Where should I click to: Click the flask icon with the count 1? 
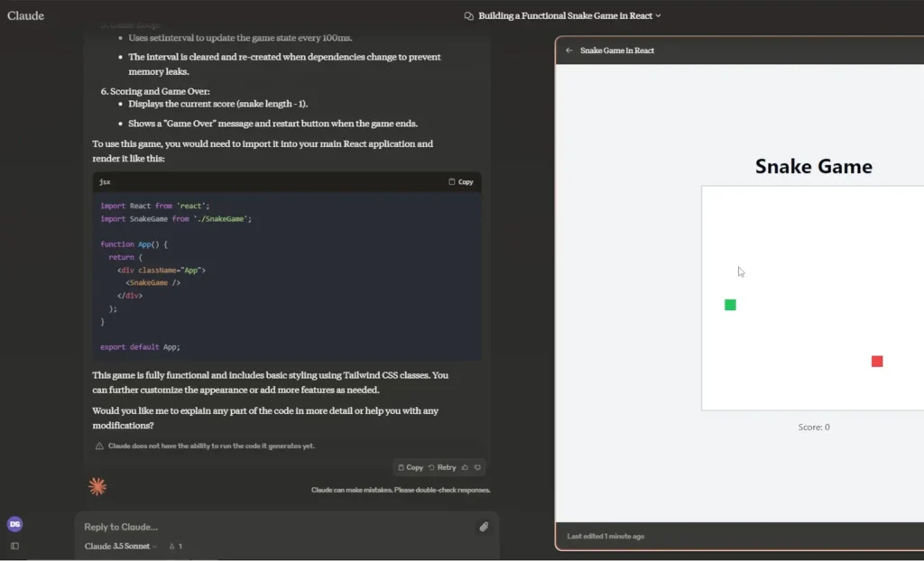176,547
